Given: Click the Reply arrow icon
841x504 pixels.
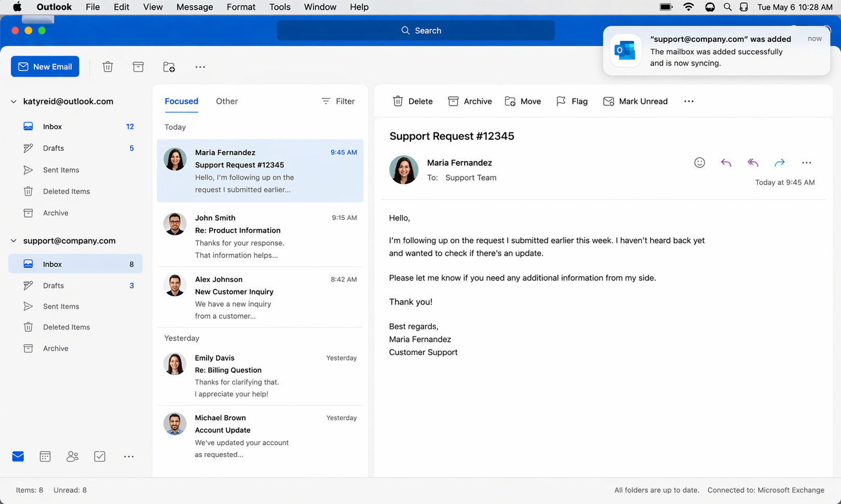Looking at the screenshot, I should pos(726,163).
